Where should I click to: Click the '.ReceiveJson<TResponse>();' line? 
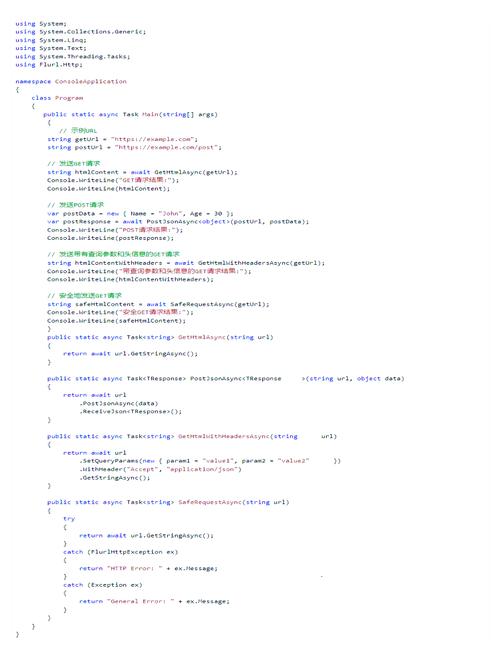click(130, 412)
